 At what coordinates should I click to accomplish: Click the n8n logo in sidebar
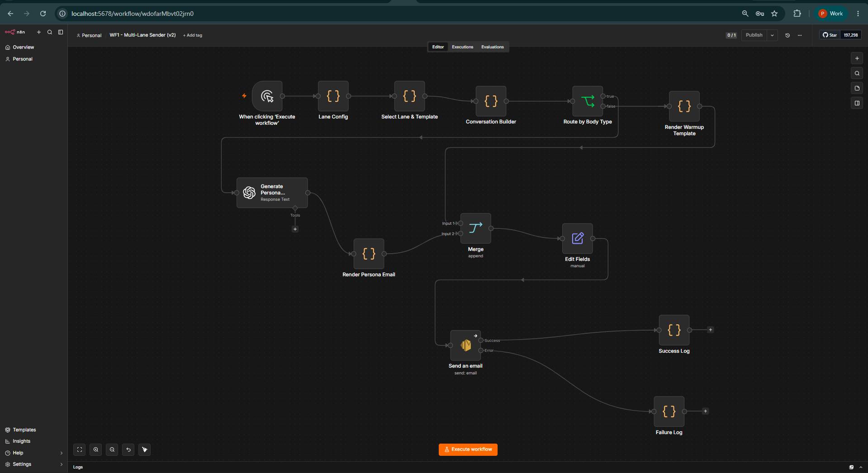click(x=15, y=32)
